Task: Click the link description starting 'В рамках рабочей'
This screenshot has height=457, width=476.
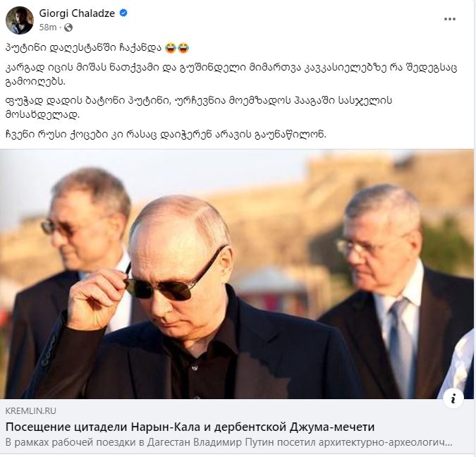Action: pyautogui.click(x=229, y=442)
